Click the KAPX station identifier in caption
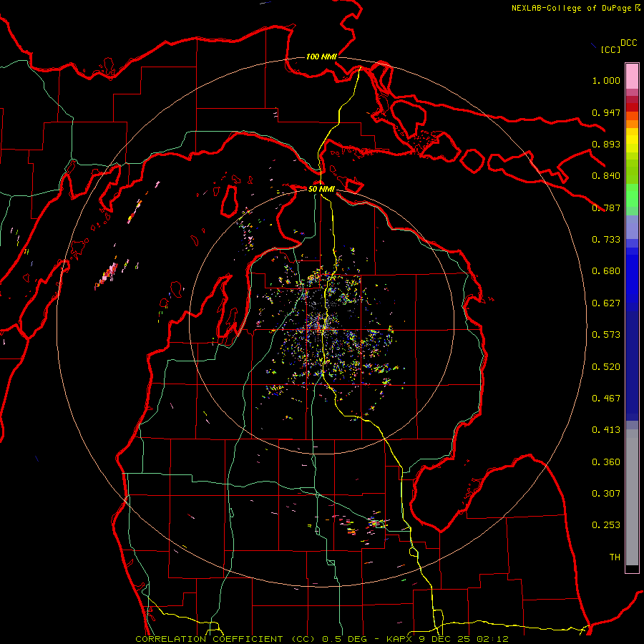 click(x=399, y=639)
